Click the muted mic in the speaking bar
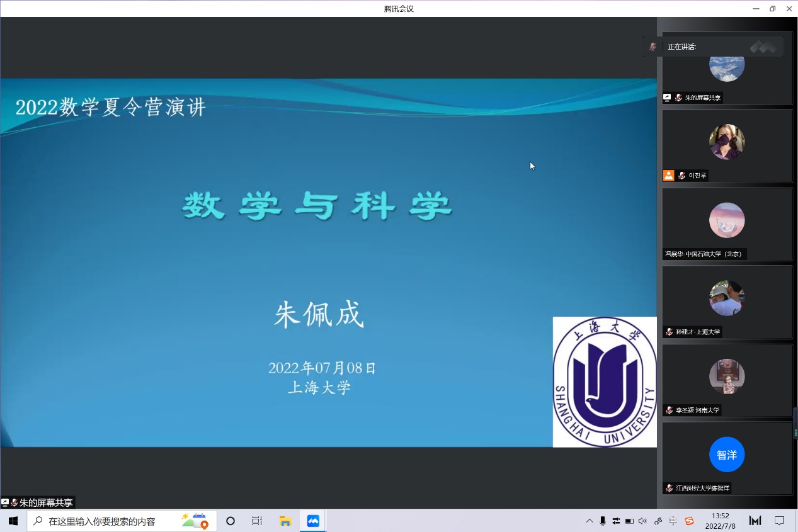This screenshot has height=532, width=798. pyautogui.click(x=653, y=47)
